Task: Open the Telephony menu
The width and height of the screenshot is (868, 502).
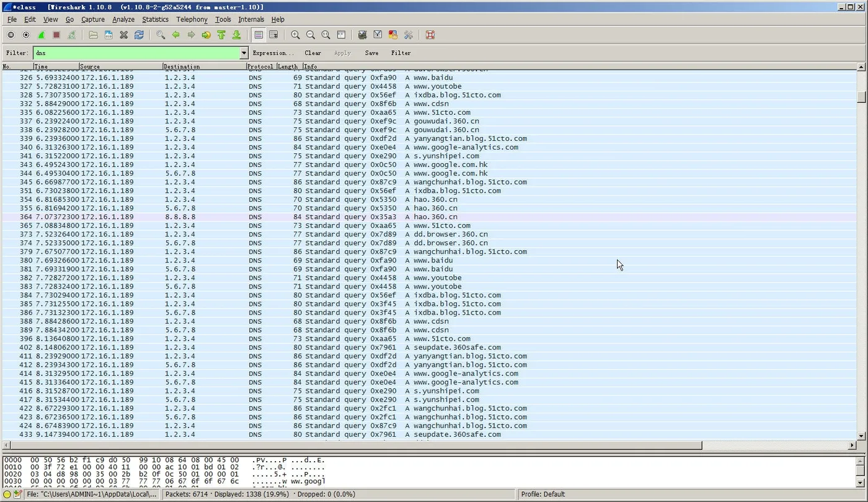Action: click(x=192, y=19)
